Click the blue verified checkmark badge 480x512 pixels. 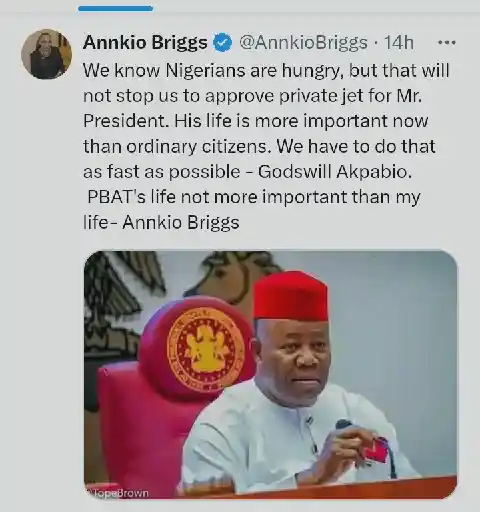tap(222, 43)
